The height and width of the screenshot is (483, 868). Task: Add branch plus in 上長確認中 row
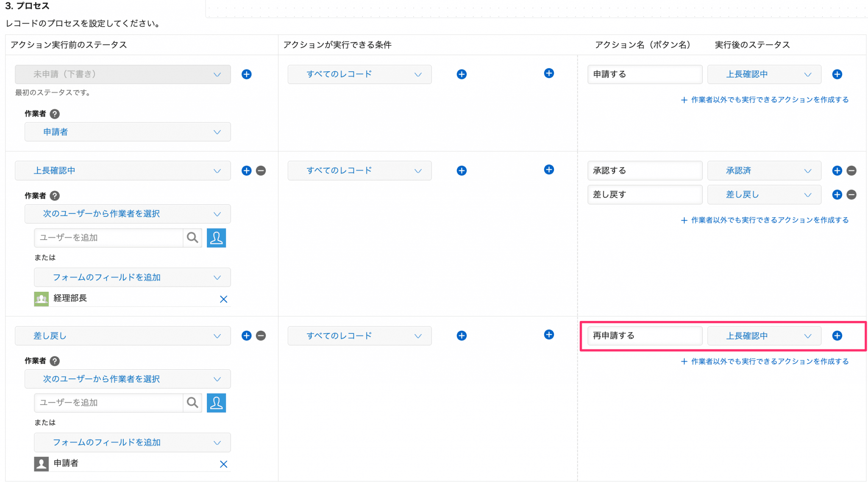549,170
